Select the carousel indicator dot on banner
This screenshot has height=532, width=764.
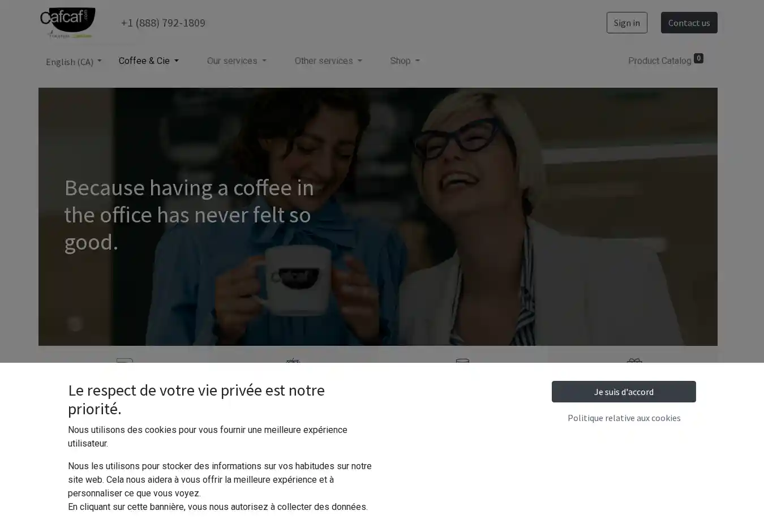(75, 324)
